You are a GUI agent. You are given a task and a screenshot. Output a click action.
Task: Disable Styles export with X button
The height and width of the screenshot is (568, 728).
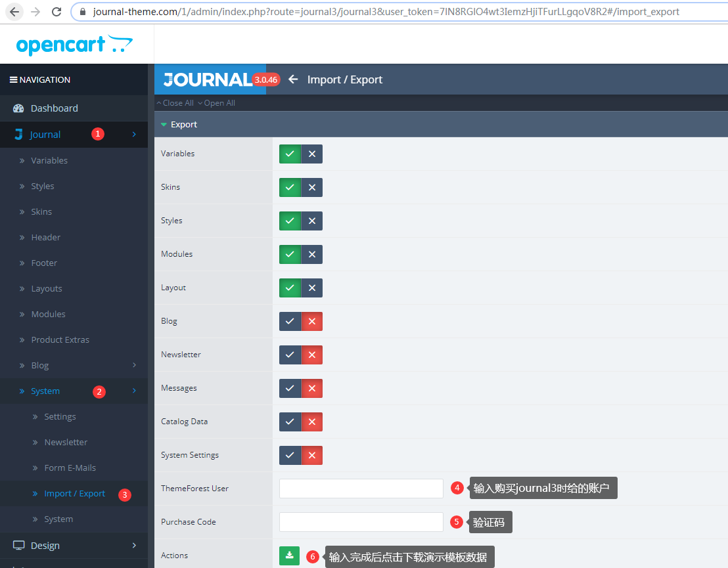pos(312,221)
